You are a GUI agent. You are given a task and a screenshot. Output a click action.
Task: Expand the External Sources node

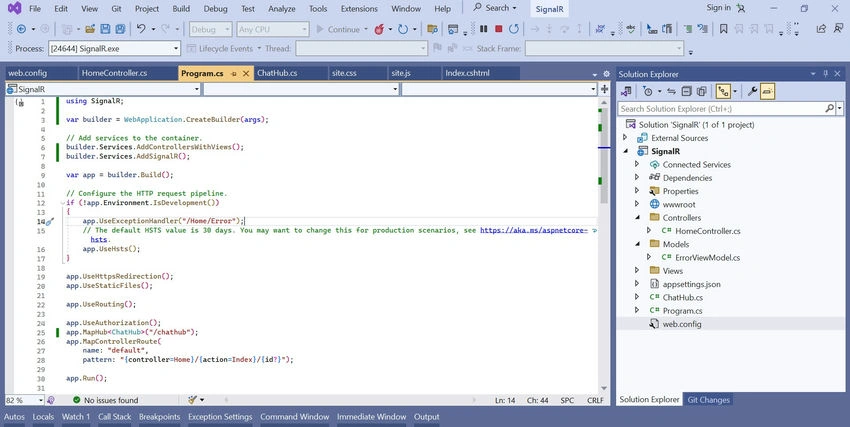pos(625,138)
